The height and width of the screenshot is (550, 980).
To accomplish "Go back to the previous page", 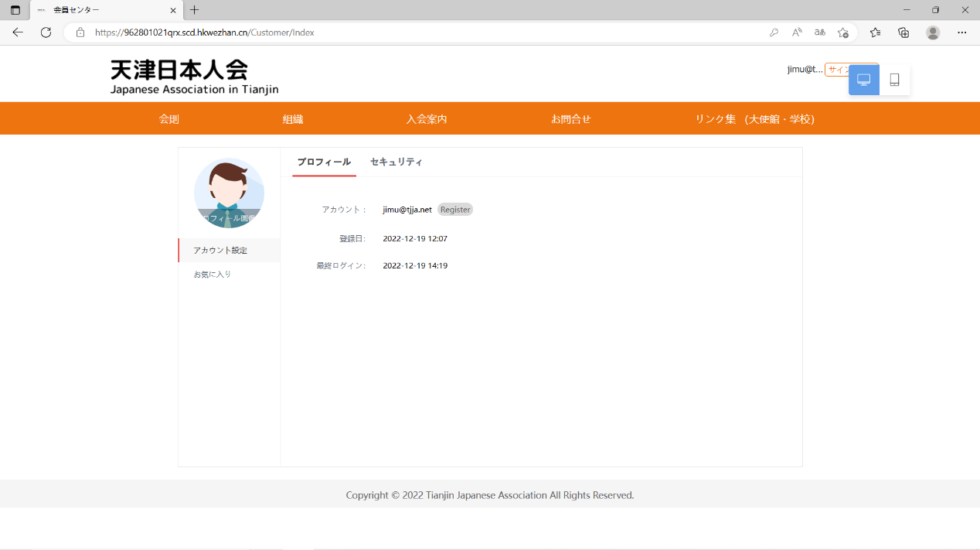I will pyautogui.click(x=18, y=32).
